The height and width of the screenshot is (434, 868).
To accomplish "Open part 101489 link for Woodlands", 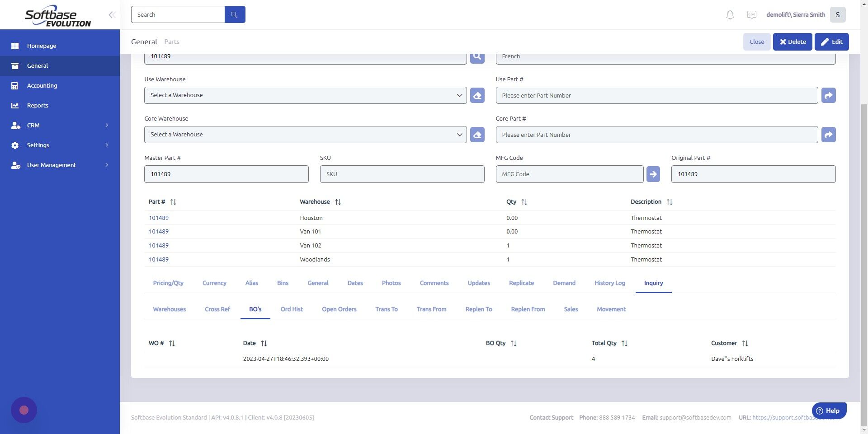I will [159, 259].
